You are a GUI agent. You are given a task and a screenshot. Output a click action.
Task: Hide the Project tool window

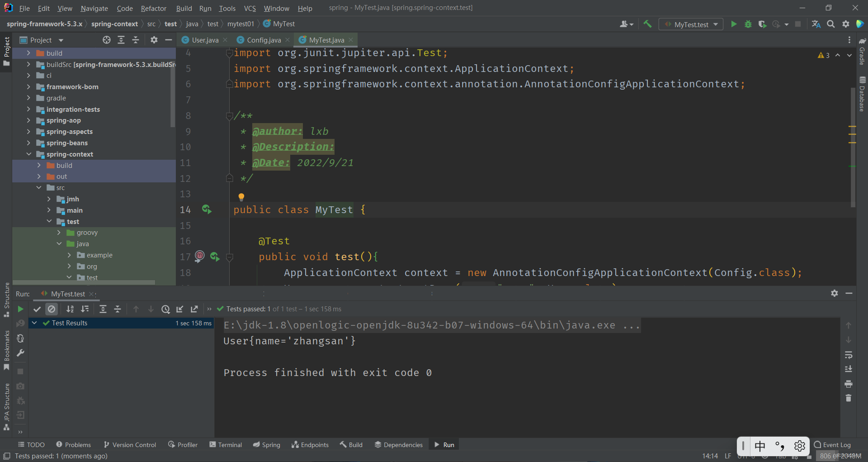[x=169, y=40]
